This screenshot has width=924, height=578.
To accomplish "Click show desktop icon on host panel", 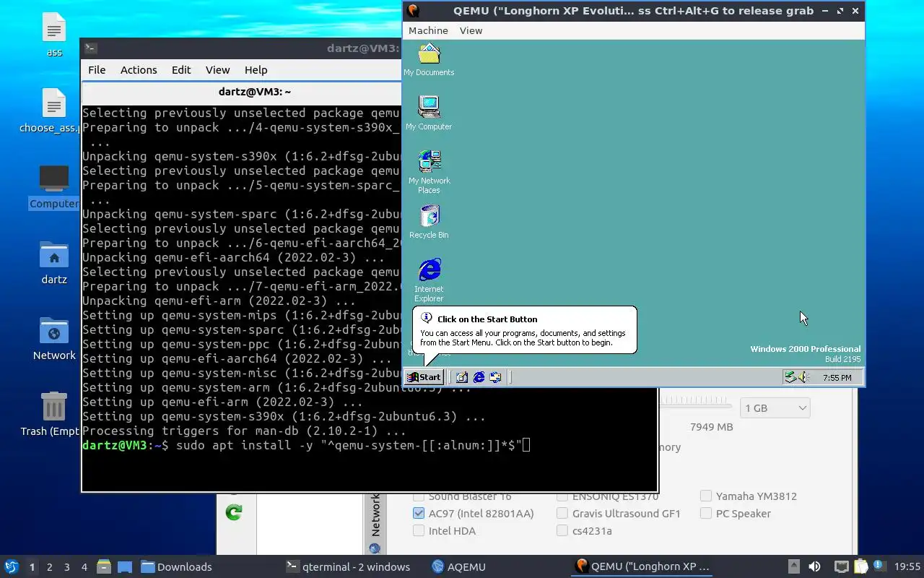I will pyautogui.click(x=124, y=567).
